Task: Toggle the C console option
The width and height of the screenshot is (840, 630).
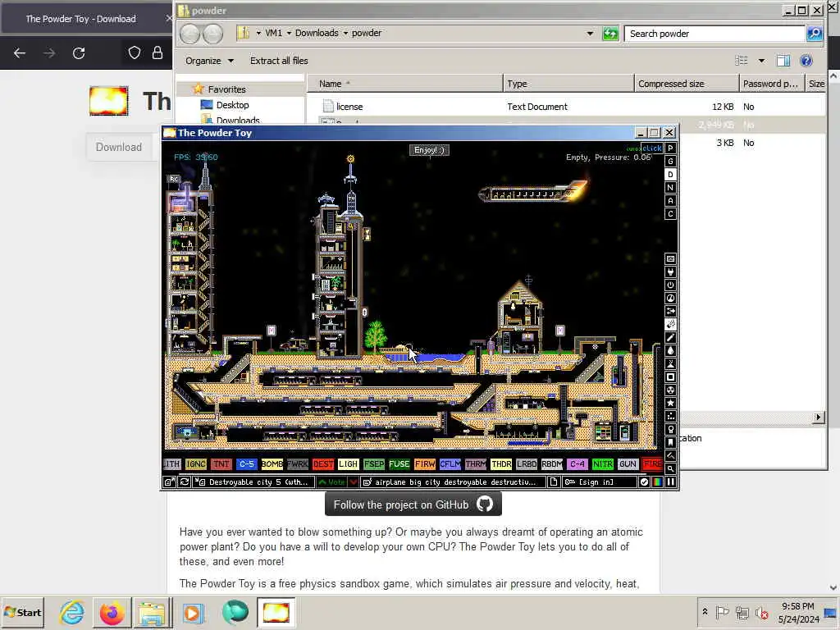Action: click(670, 214)
